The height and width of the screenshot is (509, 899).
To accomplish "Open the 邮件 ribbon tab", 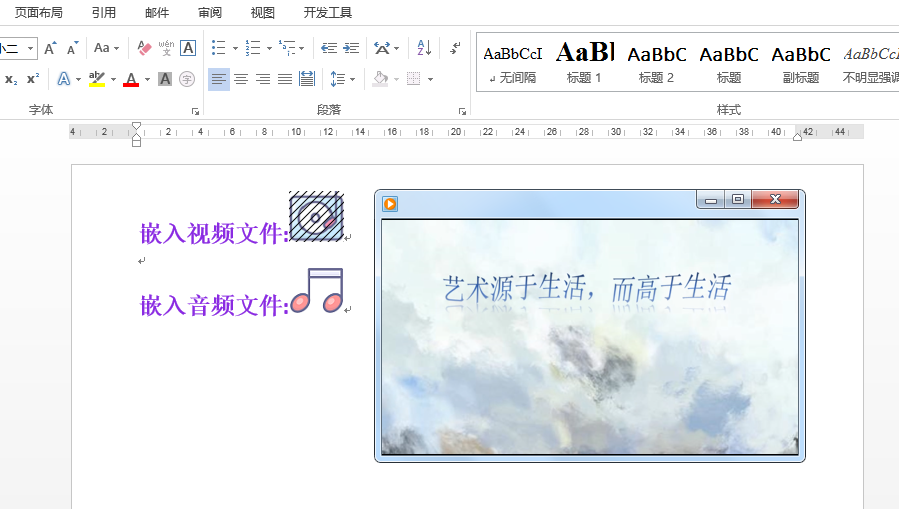I will tap(157, 13).
